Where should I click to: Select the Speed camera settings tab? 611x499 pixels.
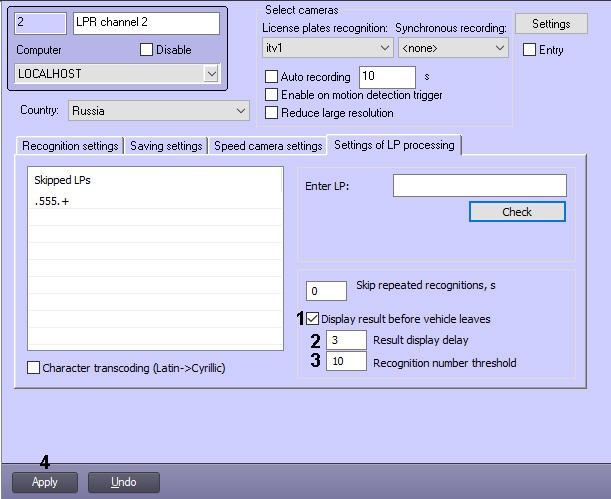click(268, 146)
